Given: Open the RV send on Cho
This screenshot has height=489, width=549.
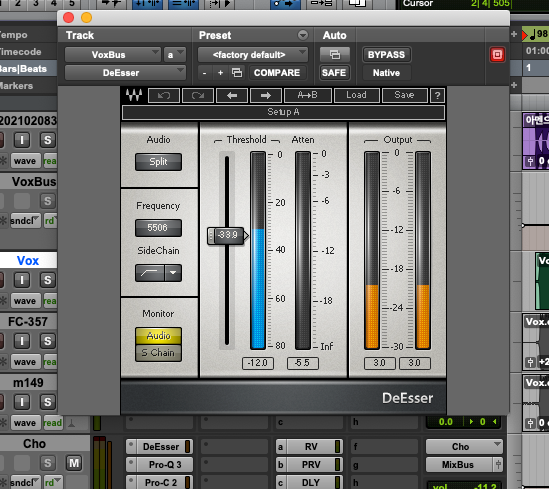Looking at the screenshot, I should 311,447.
